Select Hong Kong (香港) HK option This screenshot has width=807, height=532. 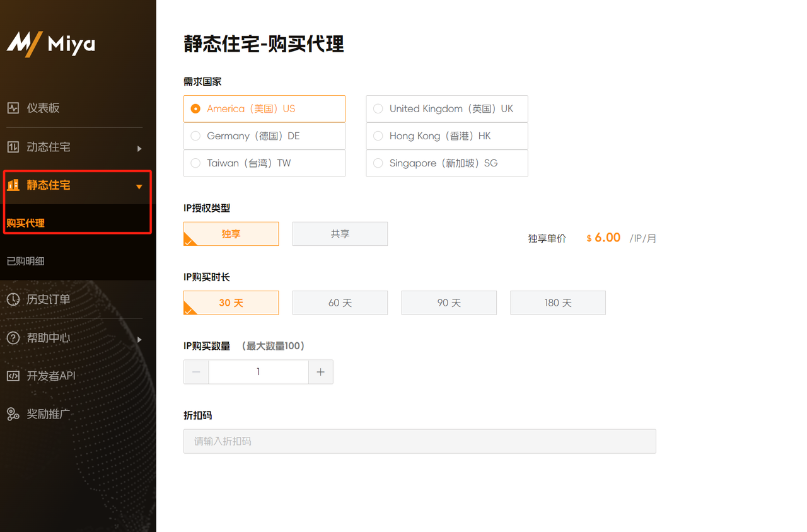(447, 136)
